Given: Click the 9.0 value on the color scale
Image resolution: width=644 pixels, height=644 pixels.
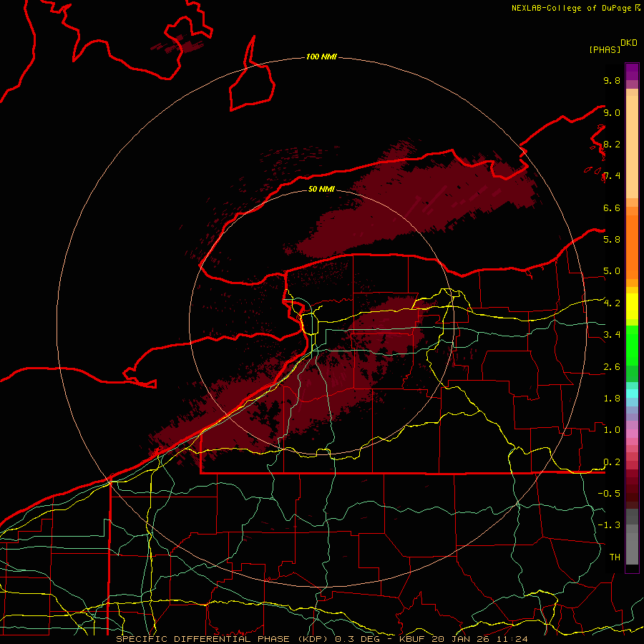Looking at the screenshot, I should [612, 112].
